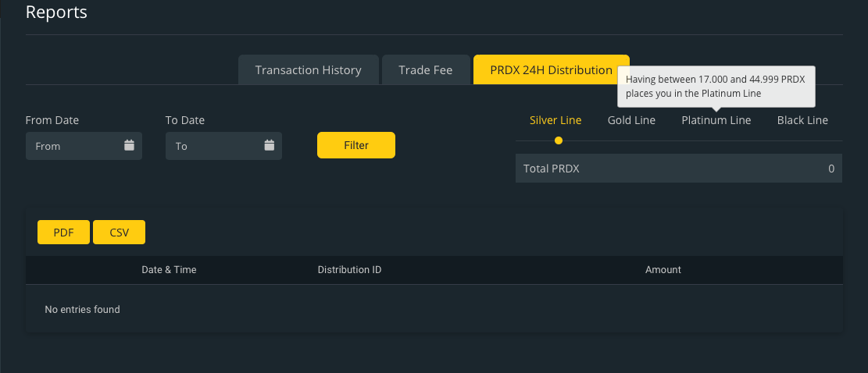Click the From date input field

[x=84, y=146]
